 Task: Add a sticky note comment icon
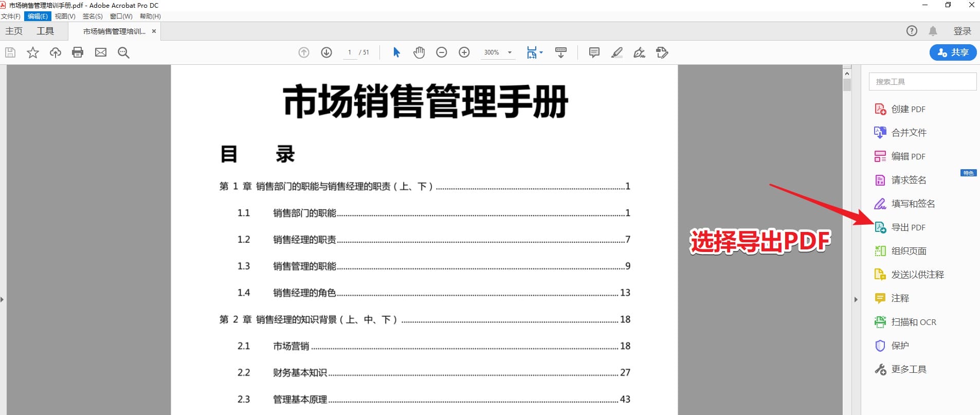point(594,52)
